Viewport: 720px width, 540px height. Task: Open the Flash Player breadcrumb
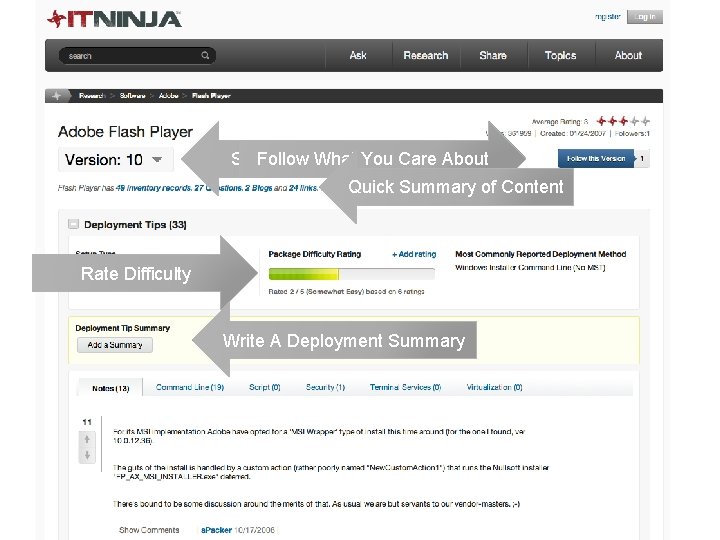coord(211,96)
